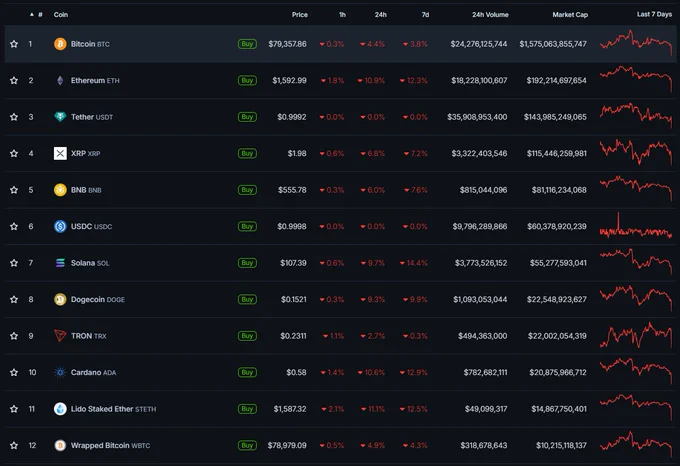Buy Ethereum using its Buy button

(x=247, y=80)
